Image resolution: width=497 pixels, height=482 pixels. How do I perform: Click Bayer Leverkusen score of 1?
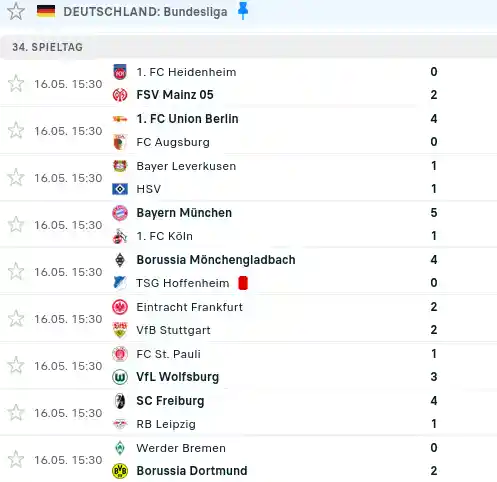pos(434,166)
